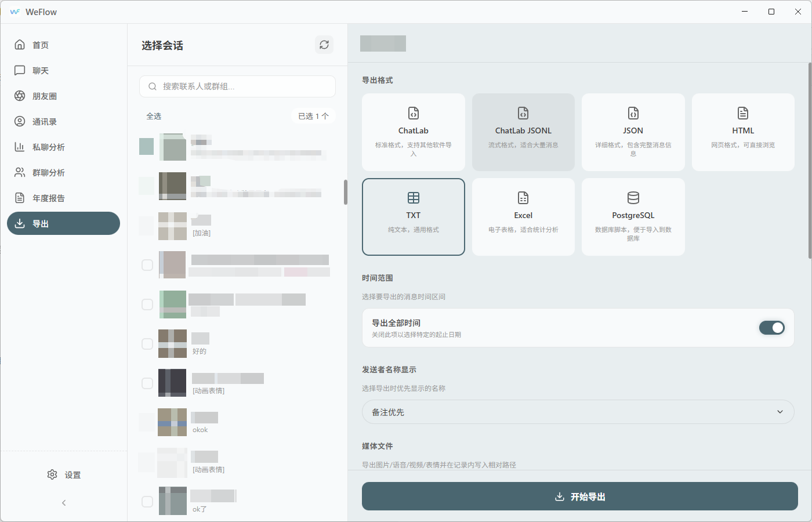Go to the 聊天 section
The width and height of the screenshot is (812, 522).
click(x=63, y=70)
